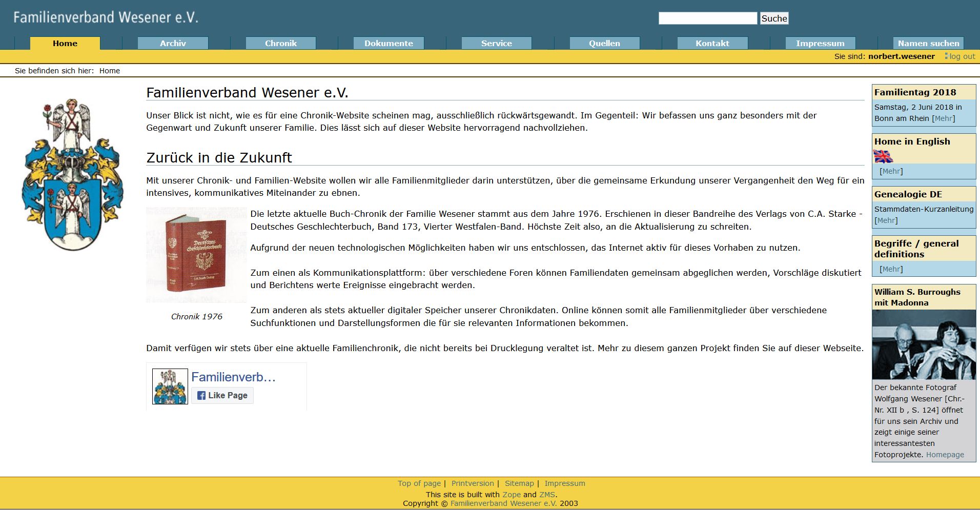Open the Home navigation tab
Viewport: 980px width, 510px height.
point(65,44)
